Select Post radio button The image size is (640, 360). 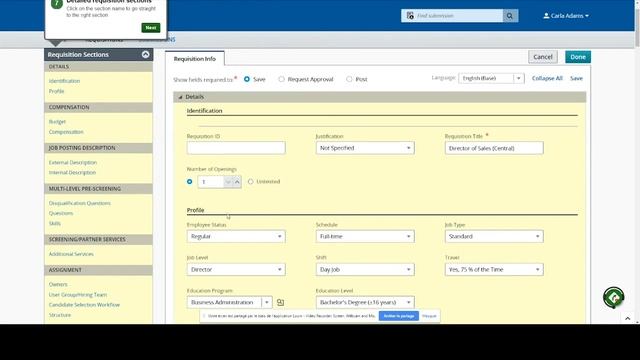[349, 79]
